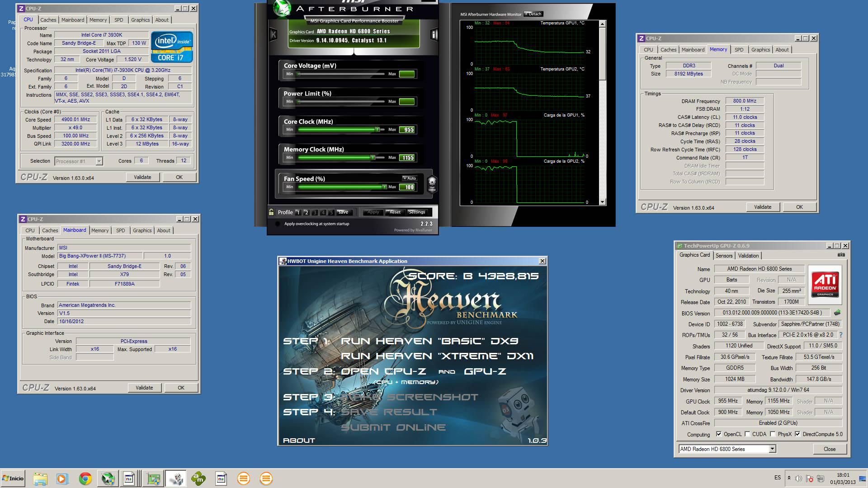This screenshot has width=868, height=488.
Task: Click the Apply button in Afterburner
Action: coord(373,212)
